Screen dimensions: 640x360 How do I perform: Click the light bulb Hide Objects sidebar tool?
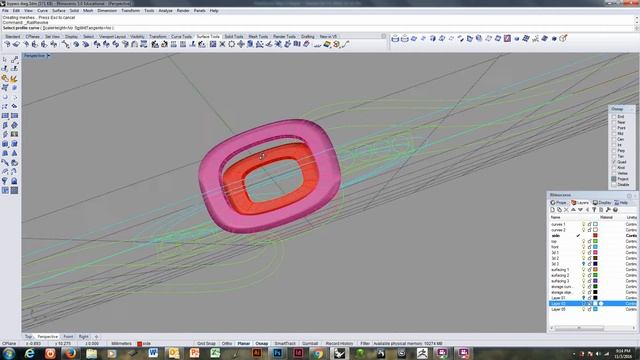pyautogui.click(x=5, y=181)
